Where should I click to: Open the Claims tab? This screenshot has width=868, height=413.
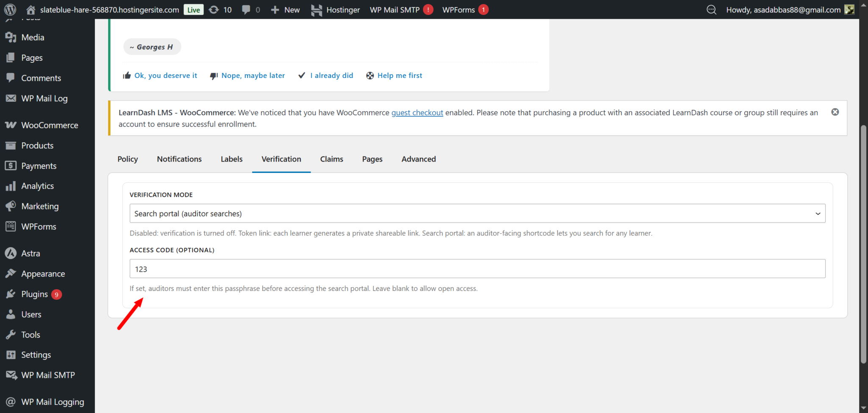pyautogui.click(x=331, y=159)
